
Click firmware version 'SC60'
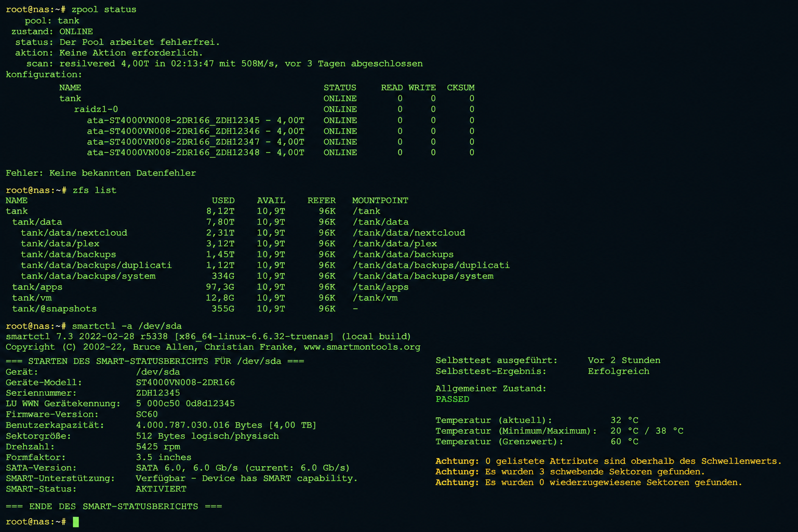(147, 415)
